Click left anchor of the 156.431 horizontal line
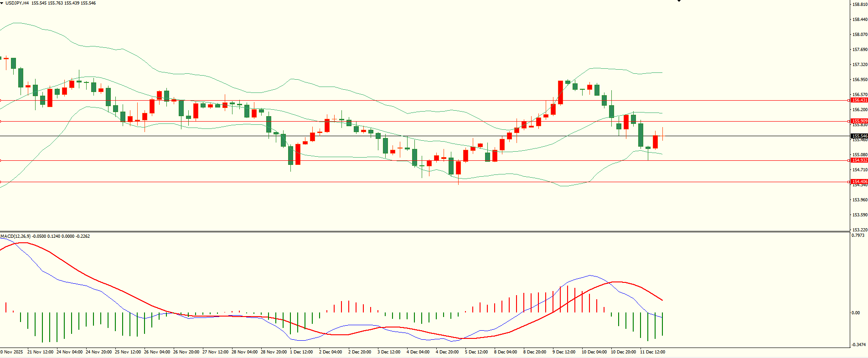This screenshot has height=358, width=868. tap(1, 100)
